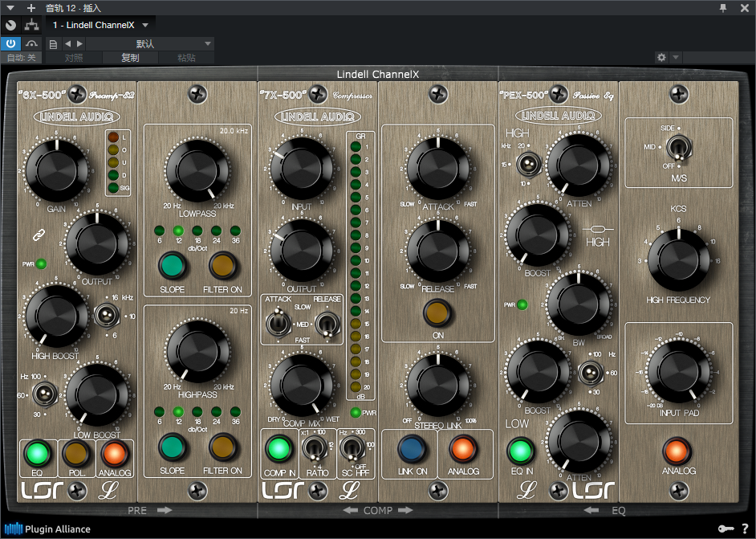
Task: Toggle the plugin power bypass button
Action: click(10, 43)
